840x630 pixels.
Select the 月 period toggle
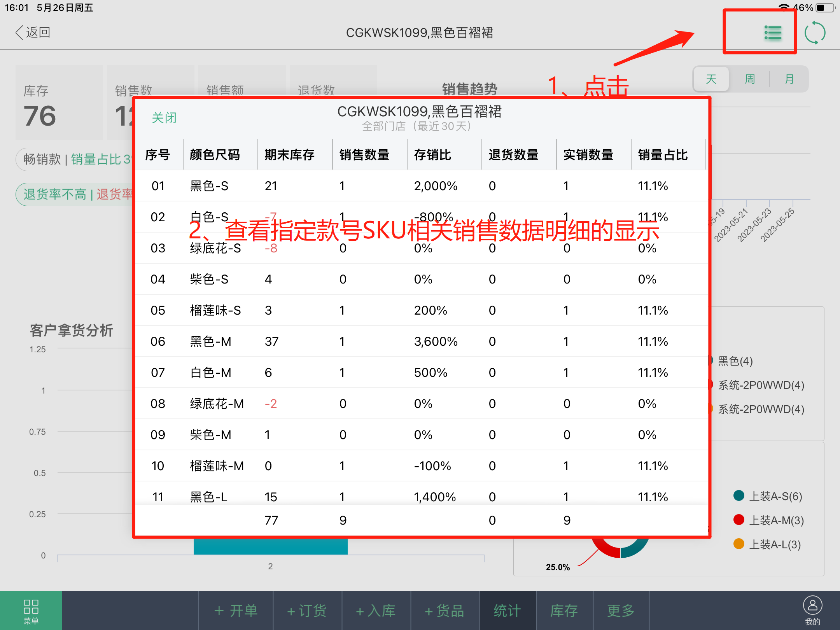point(789,79)
